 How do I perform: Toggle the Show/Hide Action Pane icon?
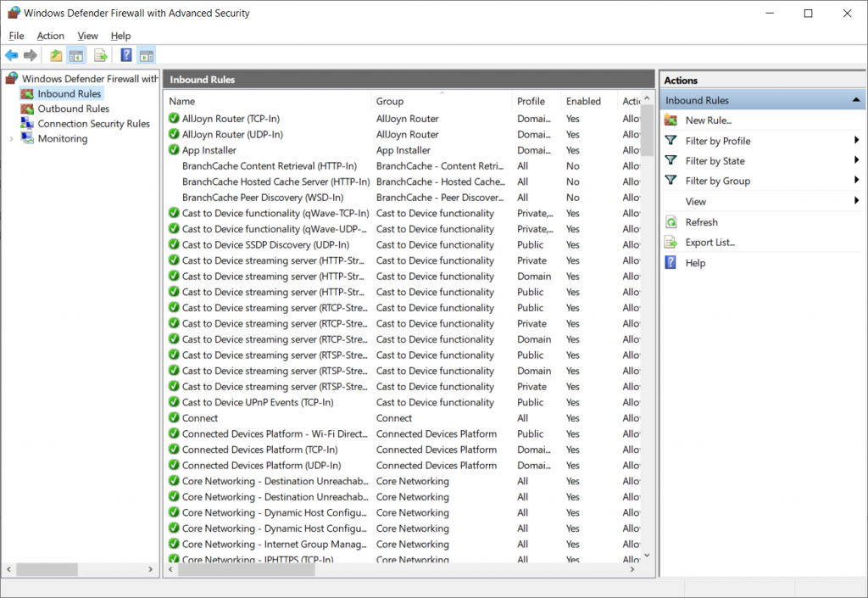[147, 55]
